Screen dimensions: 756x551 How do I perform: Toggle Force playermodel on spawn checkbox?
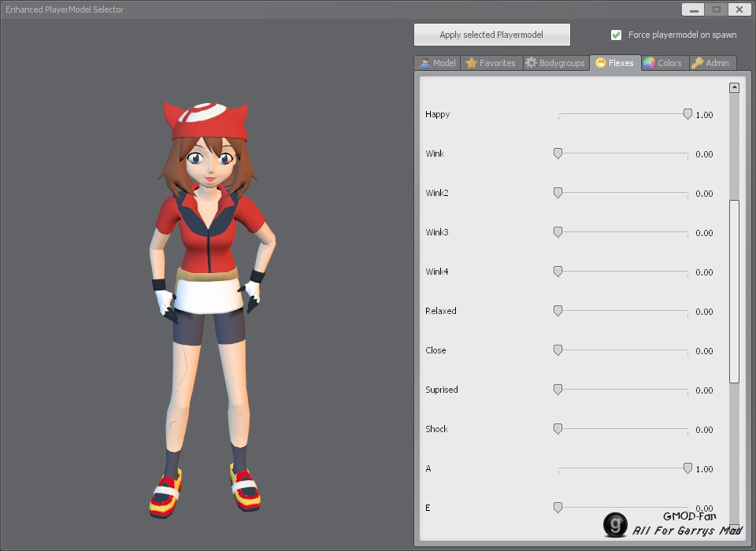coord(616,35)
